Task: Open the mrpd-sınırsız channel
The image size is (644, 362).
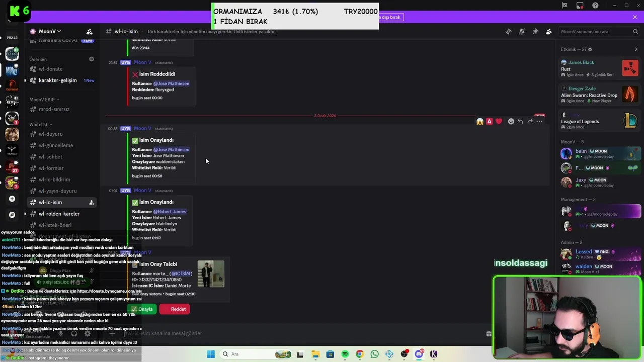Action: (54, 109)
